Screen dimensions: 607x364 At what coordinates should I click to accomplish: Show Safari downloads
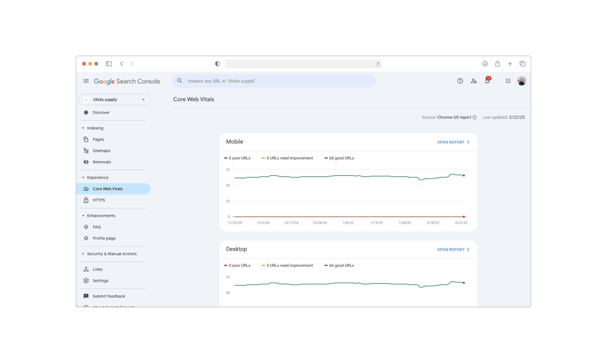485,64
